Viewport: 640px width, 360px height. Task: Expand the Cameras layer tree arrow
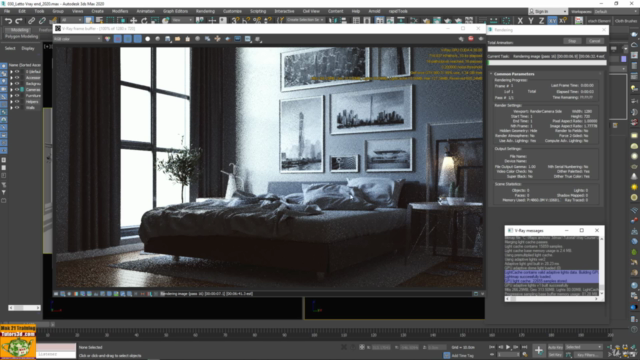pos(11,89)
